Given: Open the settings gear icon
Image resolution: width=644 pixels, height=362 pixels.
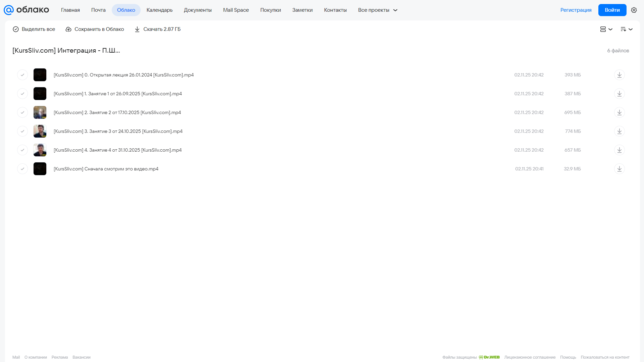Looking at the screenshot, I should click(x=634, y=10).
